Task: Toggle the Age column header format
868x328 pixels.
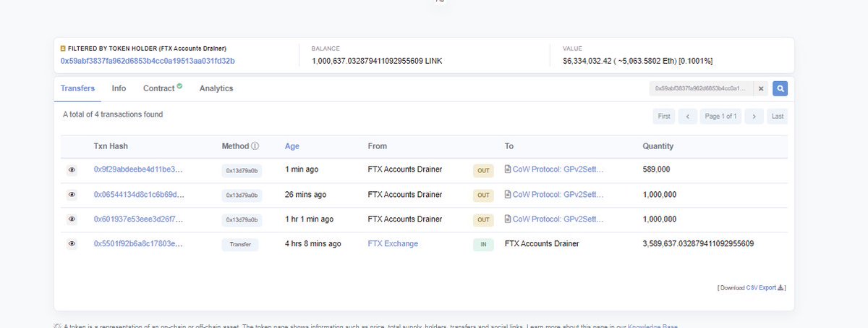Action: 292,146
